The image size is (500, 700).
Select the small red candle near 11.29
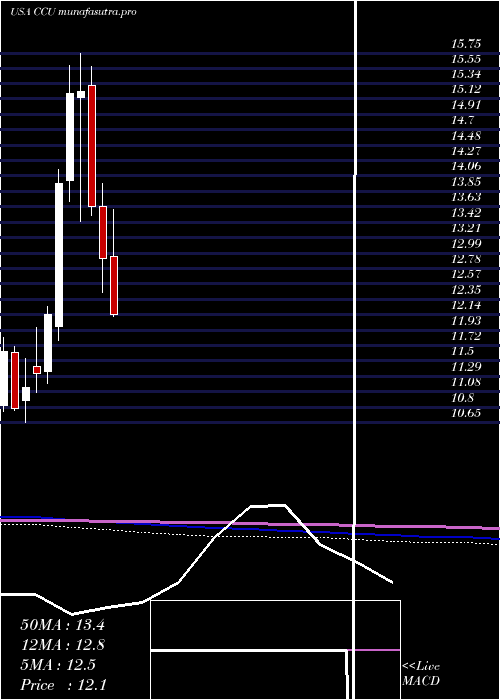(37, 370)
